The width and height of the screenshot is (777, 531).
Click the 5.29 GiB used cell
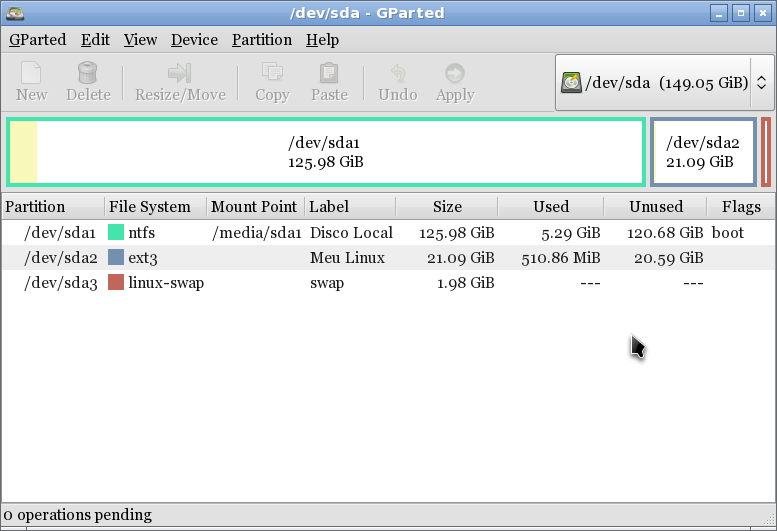point(571,233)
